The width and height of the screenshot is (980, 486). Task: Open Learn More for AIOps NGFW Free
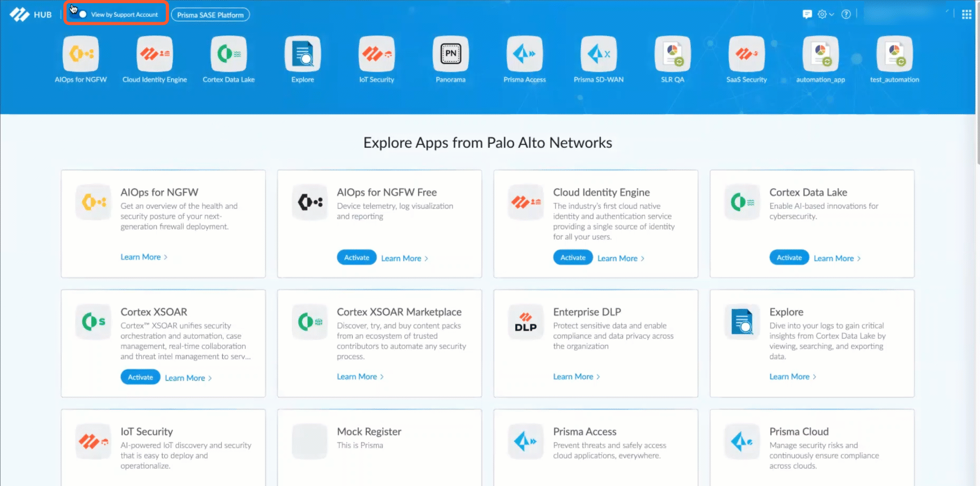[x=405, y=258]
